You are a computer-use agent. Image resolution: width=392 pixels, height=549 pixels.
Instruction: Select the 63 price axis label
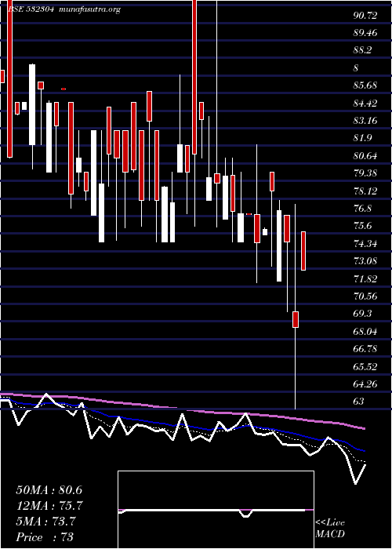[359, 402]
